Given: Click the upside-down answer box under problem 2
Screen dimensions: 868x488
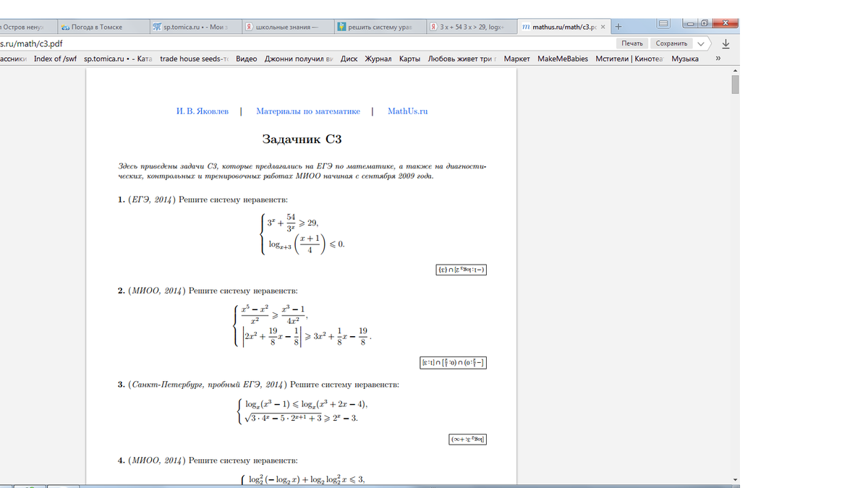Looking at the screenshot, I should click(x=453, y=362).
